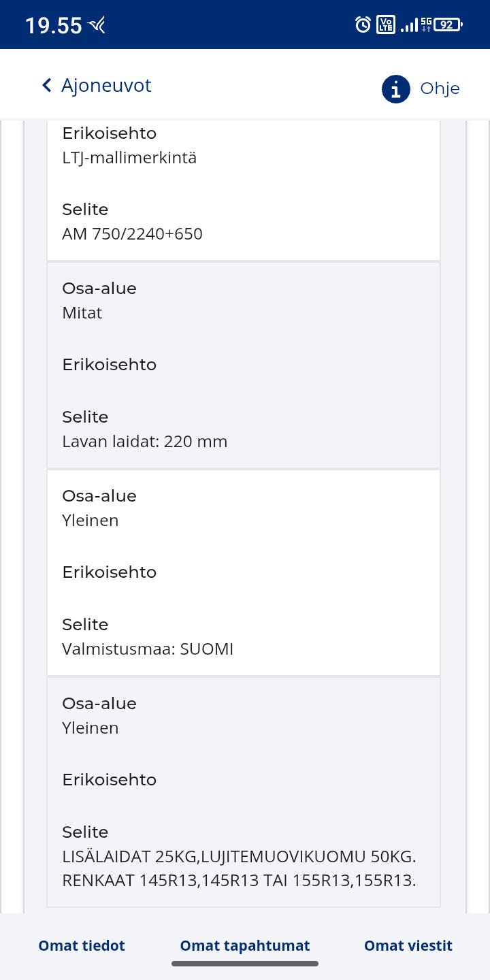Tap the alarm clock status icon
This screenshot has width=490, height=980.
tap(363, 25)
